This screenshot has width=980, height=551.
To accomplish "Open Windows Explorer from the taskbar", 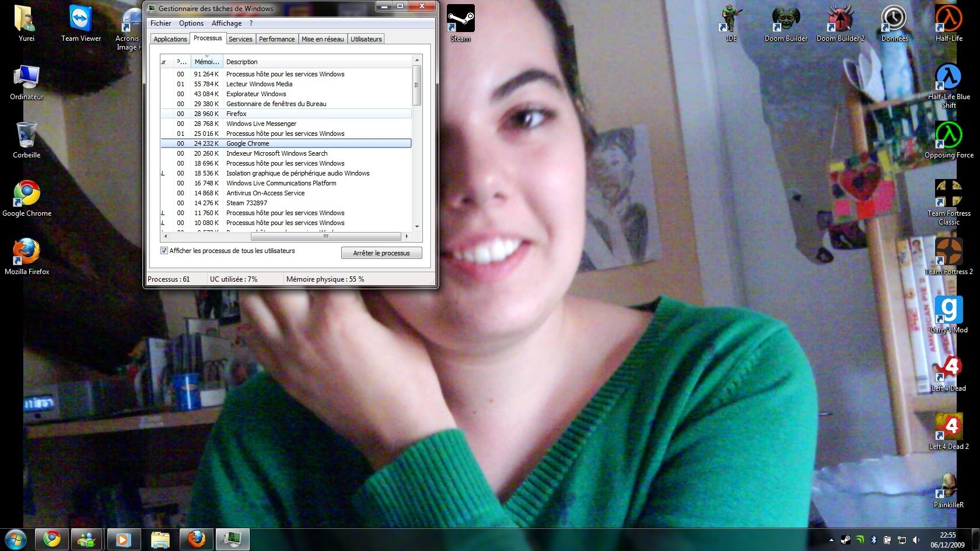I will click(x=160, y=539).
